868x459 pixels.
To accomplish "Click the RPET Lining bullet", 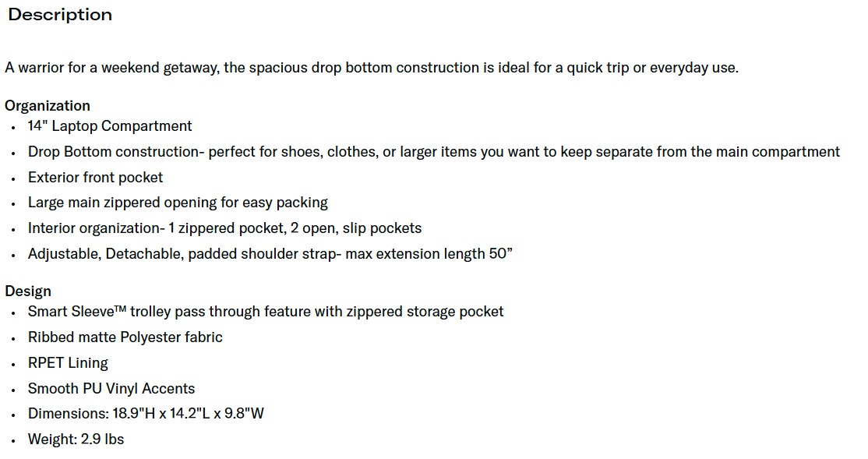I will click(68, 363).
